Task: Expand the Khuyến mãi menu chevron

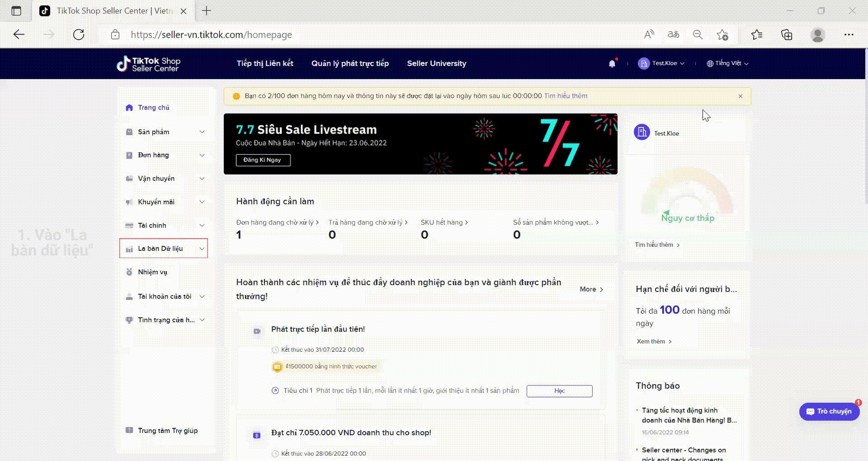Action: click(202, 202)
